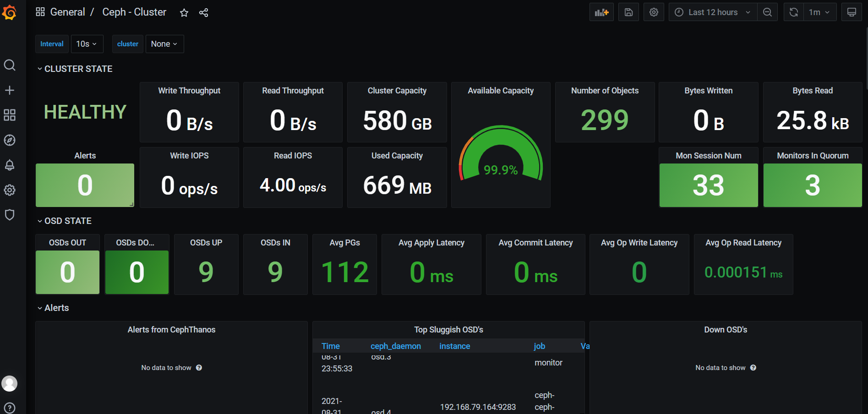Click the 580 GB cluster capacity value
Viewport: 868px width, 414px height.
397,120
